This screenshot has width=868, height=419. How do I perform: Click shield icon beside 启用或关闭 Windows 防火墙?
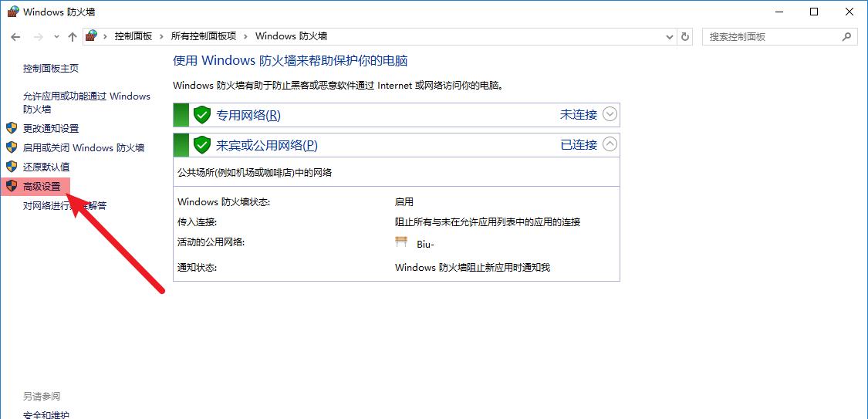click(x=12, y=147)
